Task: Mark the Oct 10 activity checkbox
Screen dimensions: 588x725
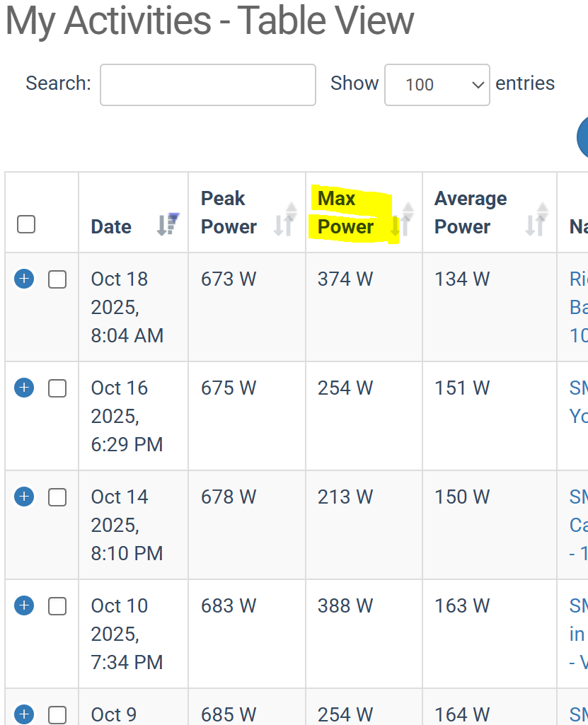Action: click(57, 606)
